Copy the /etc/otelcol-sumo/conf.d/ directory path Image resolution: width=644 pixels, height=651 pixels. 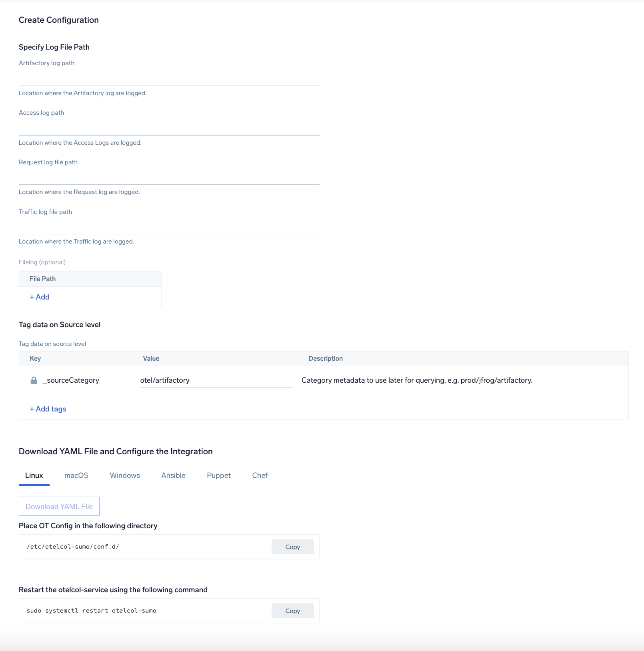pyautogui.click(x=293, y=547)
